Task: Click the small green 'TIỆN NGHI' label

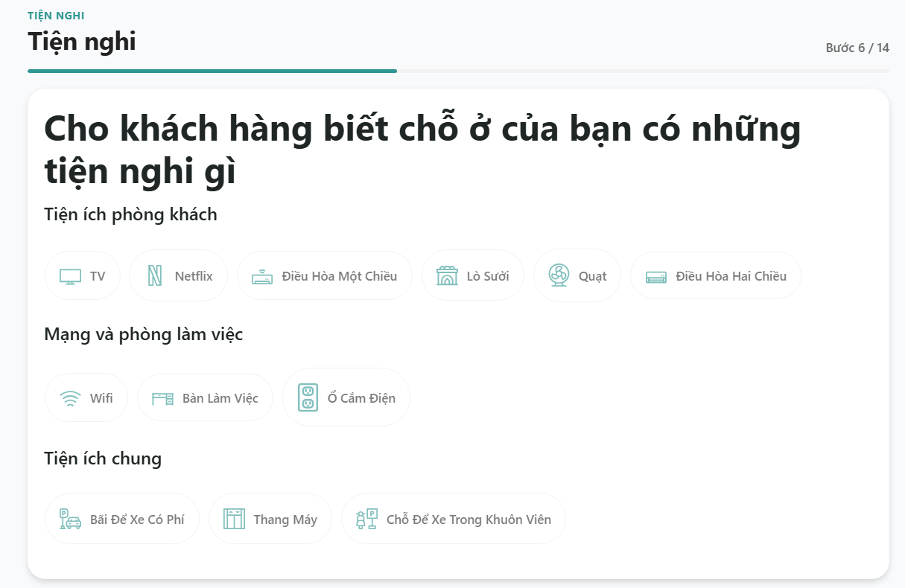Action: 56,16
